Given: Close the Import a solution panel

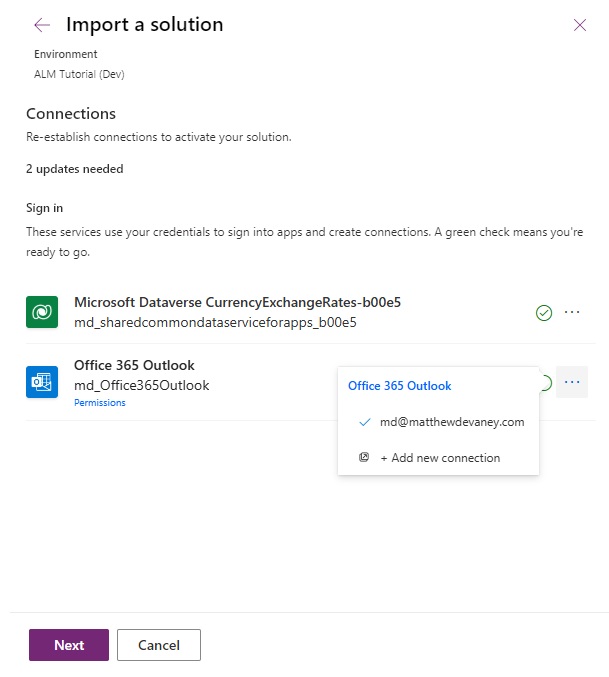Looking at the screenshot, I should [x=580, y=25].
